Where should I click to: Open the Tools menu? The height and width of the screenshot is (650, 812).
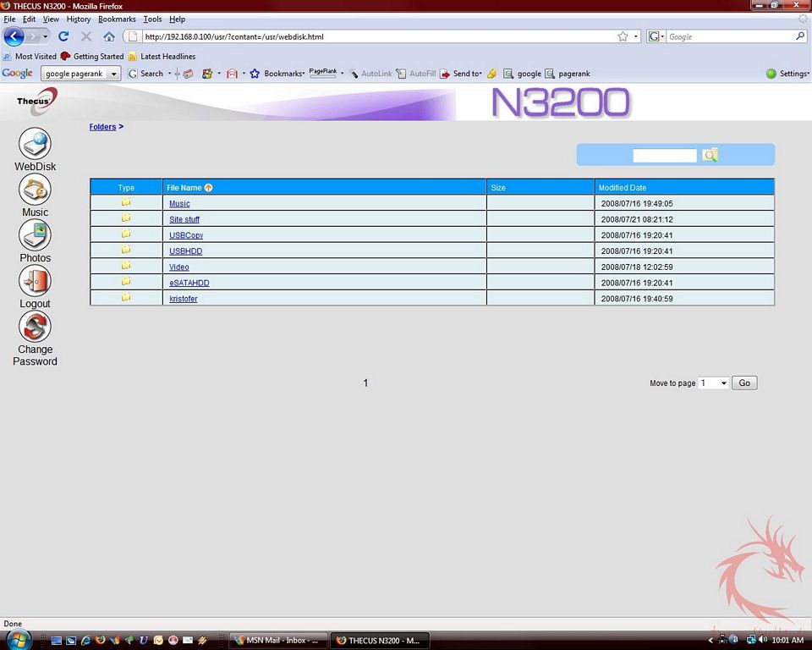coord(152,19)
